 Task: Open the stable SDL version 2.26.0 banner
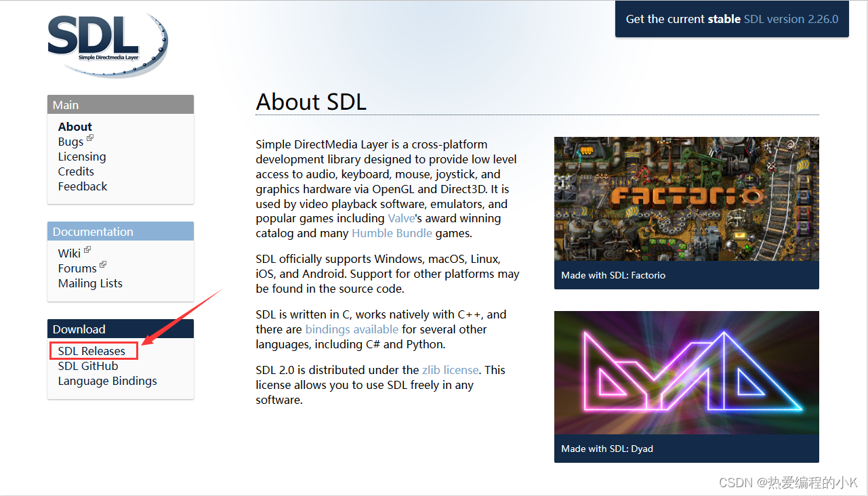732,19
